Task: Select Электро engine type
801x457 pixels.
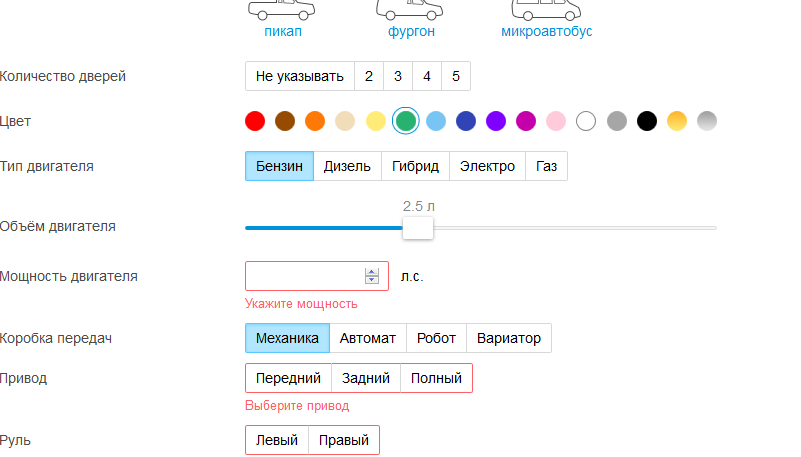Action: [487, 166]
